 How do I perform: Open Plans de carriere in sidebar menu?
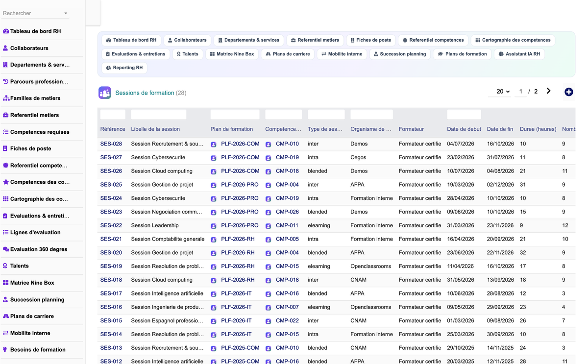(32, 316)
